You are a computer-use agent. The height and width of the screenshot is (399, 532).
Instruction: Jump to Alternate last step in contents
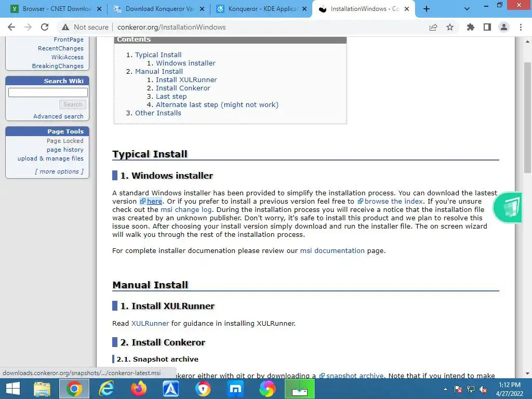(217, 105)
